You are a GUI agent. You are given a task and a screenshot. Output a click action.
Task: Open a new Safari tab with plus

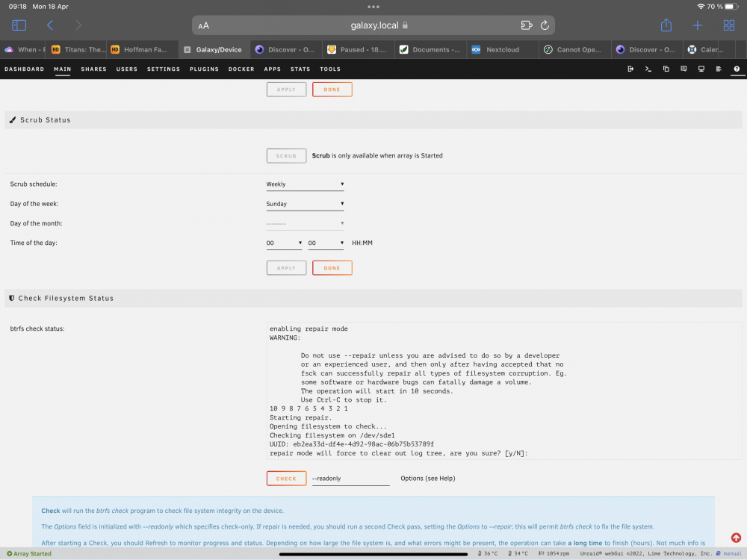tap(698, 25)
